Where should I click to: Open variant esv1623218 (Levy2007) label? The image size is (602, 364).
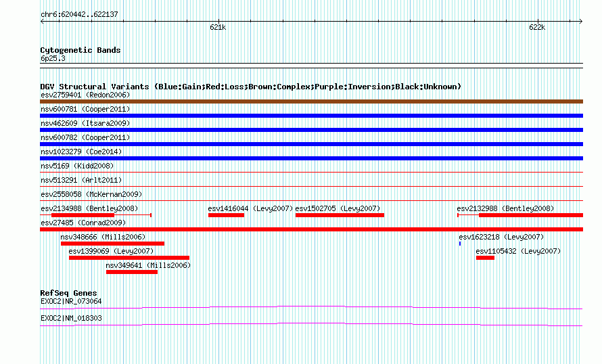click(501, 237)
